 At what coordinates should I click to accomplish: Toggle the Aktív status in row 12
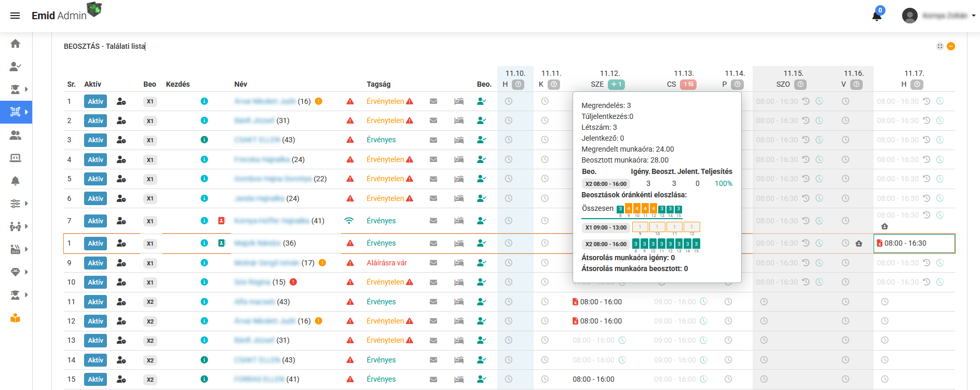click(x=96, y=321)
